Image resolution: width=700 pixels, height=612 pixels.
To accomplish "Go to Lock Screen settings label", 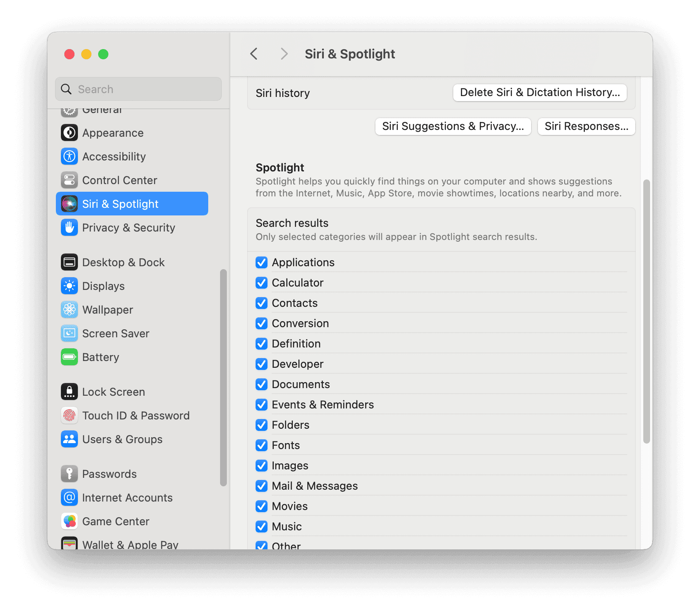I will click(113, 392).
